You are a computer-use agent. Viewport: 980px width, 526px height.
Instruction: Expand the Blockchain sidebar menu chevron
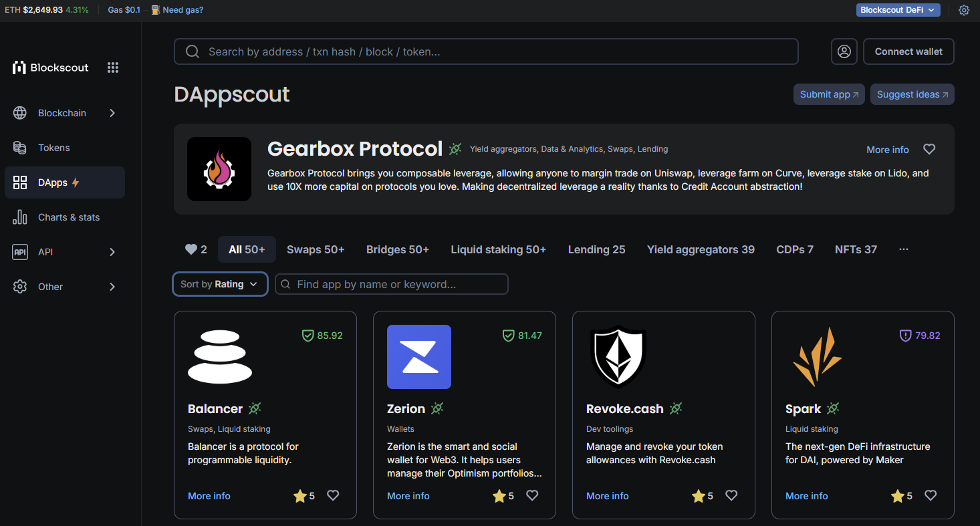(x=112, y=113)
